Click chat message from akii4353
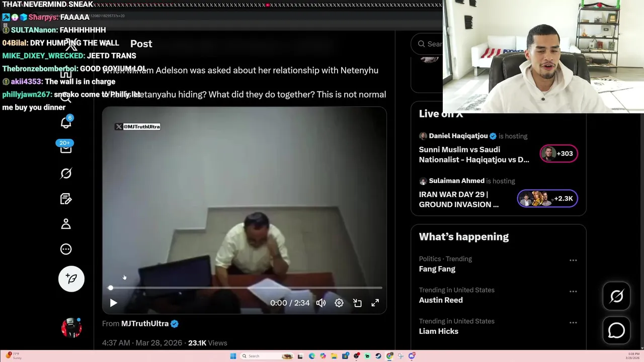644x362 pixels. click(59, 81)
